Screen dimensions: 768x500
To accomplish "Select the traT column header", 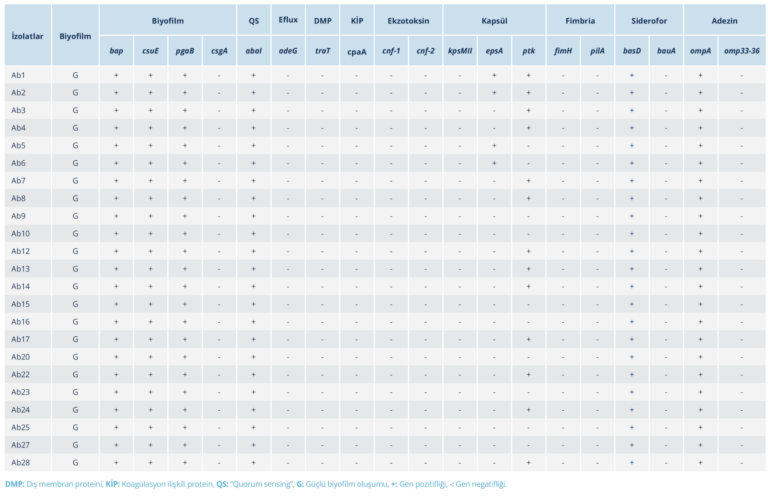I will pyautogui.click(x=322, y=50).
